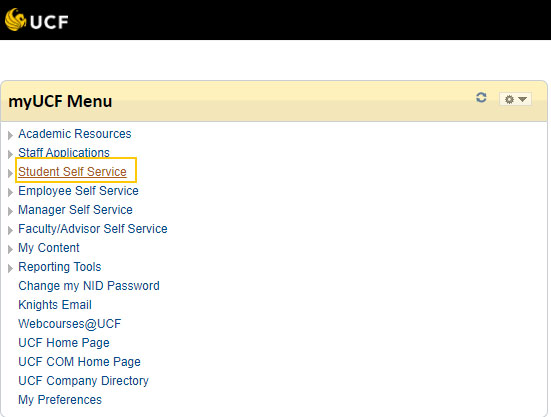Expand the My Content arrow
This screenshot has width=551, height=417.
[10, 249]
